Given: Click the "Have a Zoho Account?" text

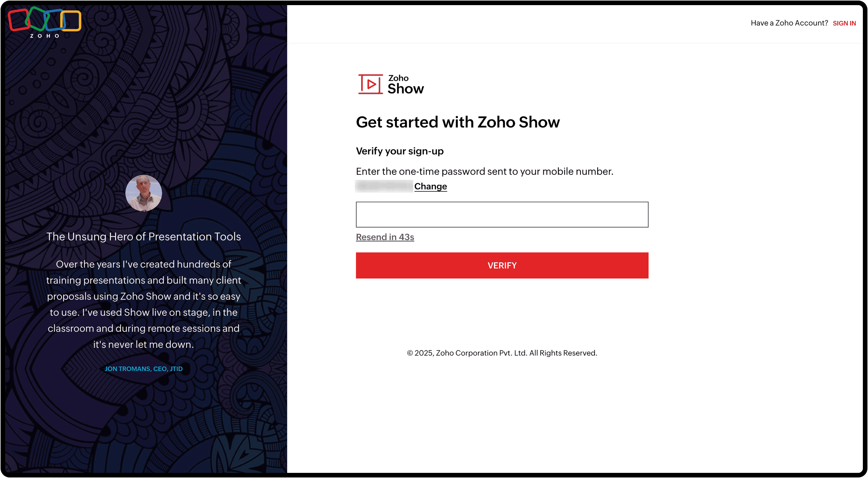Looking at the screenshot, I should 789,23.
